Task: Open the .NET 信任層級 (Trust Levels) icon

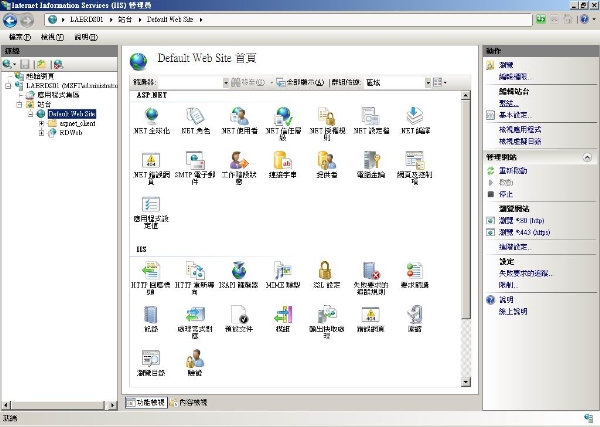Action: coord(284,116)
